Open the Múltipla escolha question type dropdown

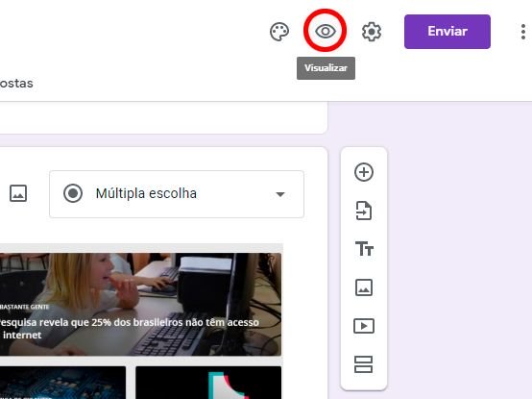point(177,194)
